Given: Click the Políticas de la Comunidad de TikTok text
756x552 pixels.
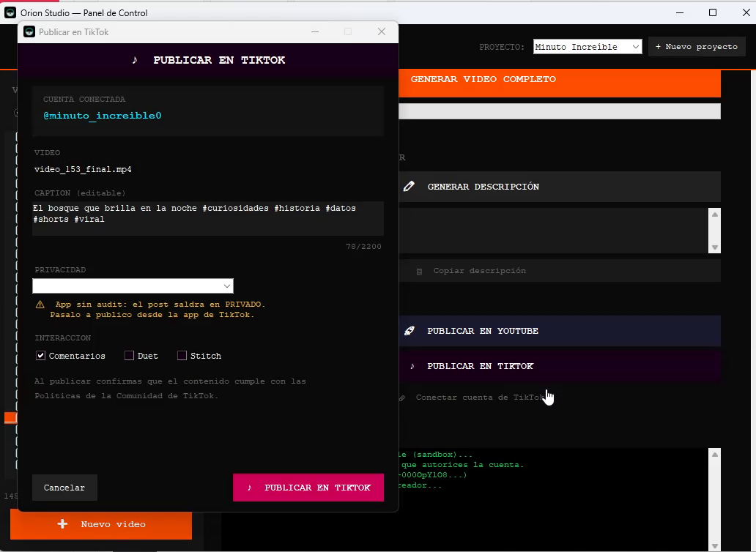Looking at the screenshot, I should (126, 396).
